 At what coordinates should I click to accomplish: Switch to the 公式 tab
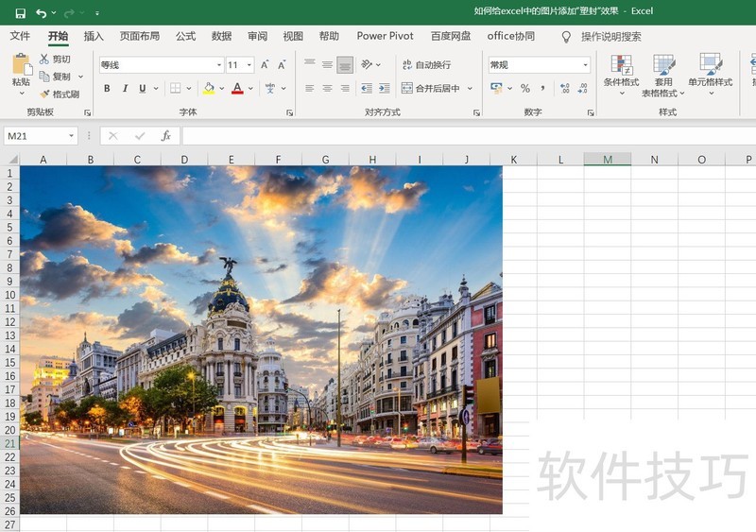185,36
